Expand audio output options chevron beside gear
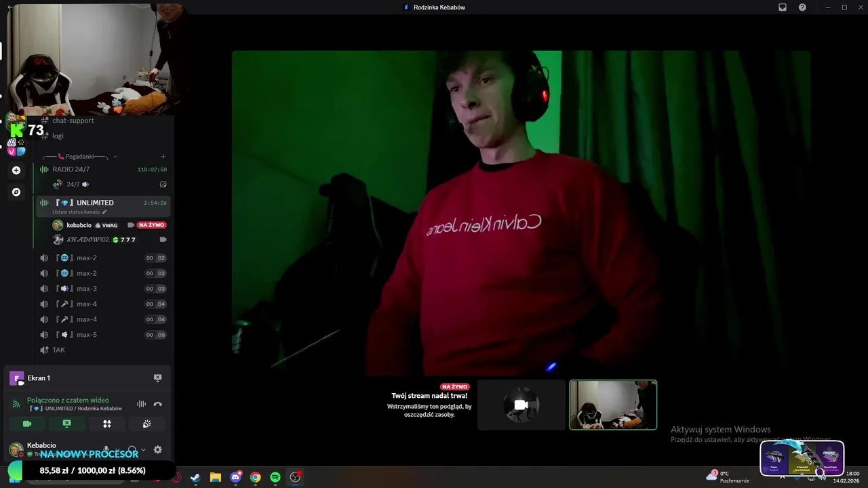Viewport: 868px width, 488px height. [x=142, y=449]
